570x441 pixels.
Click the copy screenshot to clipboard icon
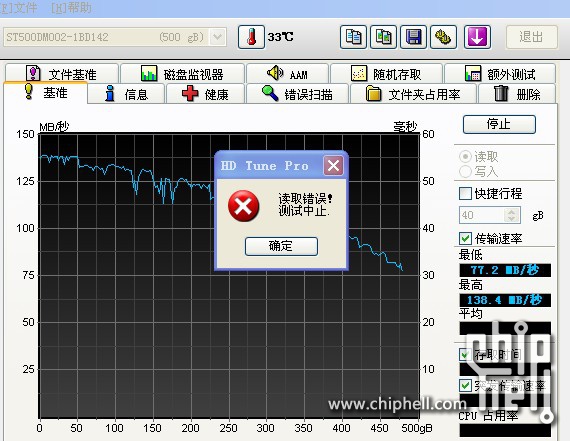pos(383,37)
